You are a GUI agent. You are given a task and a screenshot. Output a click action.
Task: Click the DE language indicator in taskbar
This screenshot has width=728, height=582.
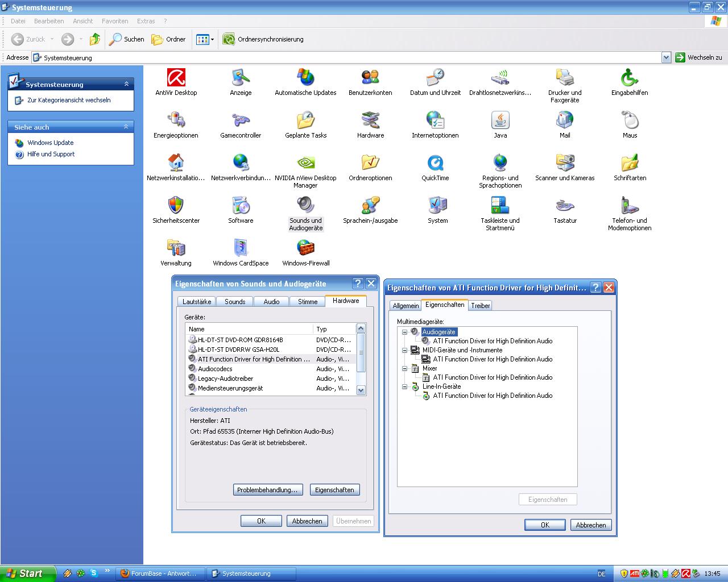point(602,574)
